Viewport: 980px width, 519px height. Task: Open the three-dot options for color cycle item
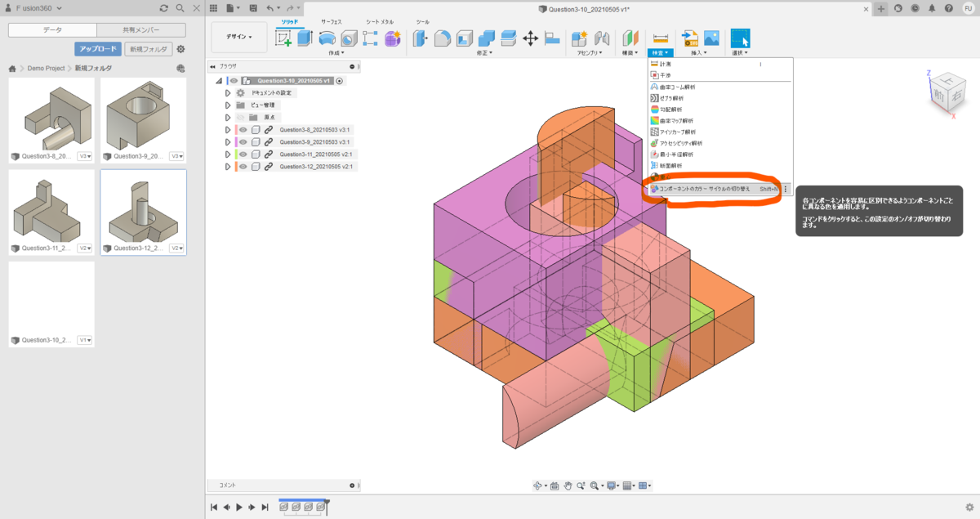pyautogui.click(x=786, y=189)
